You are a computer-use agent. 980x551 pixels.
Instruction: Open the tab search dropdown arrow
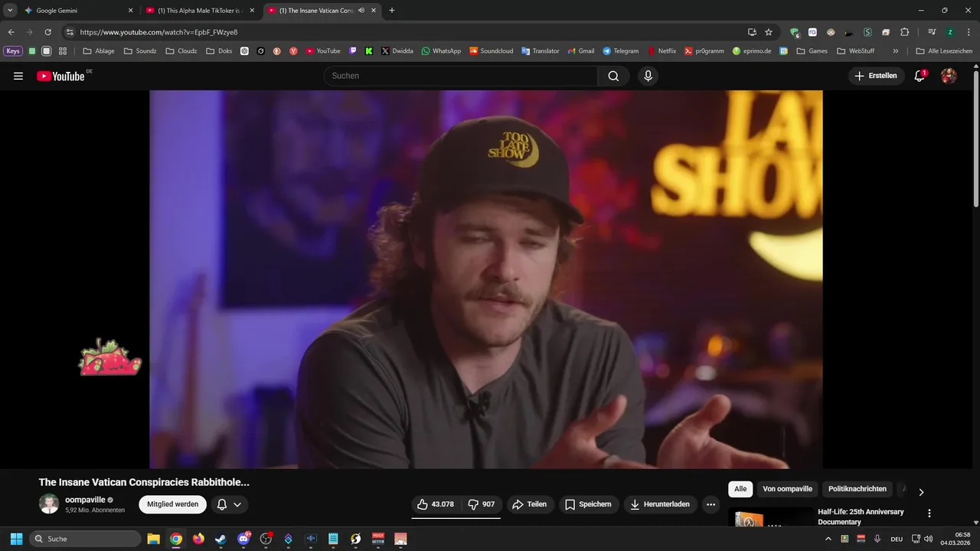[x=10, y=11]
